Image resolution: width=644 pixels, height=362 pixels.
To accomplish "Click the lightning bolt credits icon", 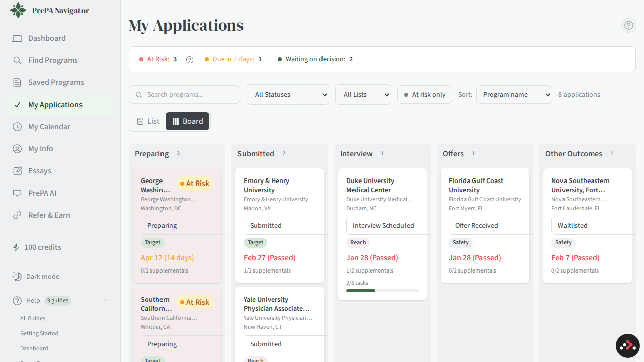I will 16,247.
